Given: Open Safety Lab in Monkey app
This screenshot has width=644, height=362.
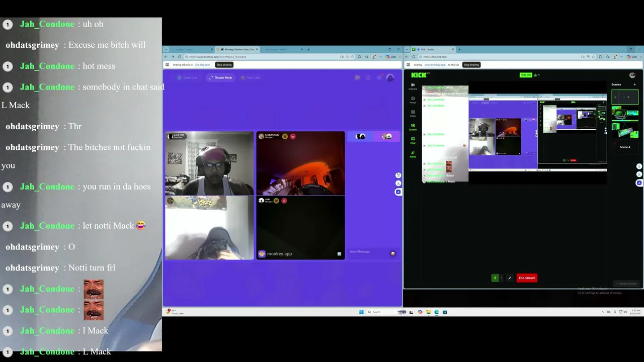Looking at the screenshot, I should tap(187, 77).
